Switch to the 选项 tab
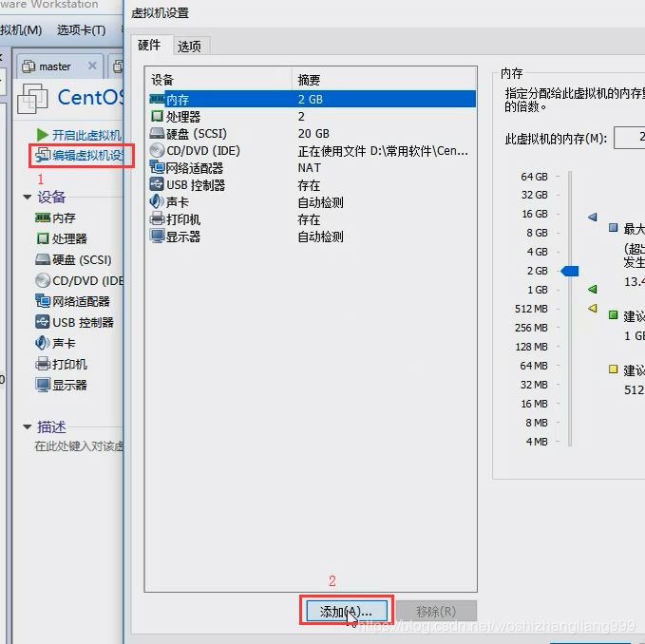Screen dimensions: 645x644 coord(189,46)
